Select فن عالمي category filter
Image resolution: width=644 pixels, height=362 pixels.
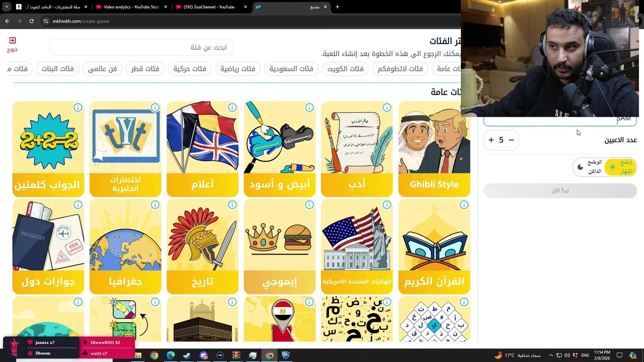102,68
